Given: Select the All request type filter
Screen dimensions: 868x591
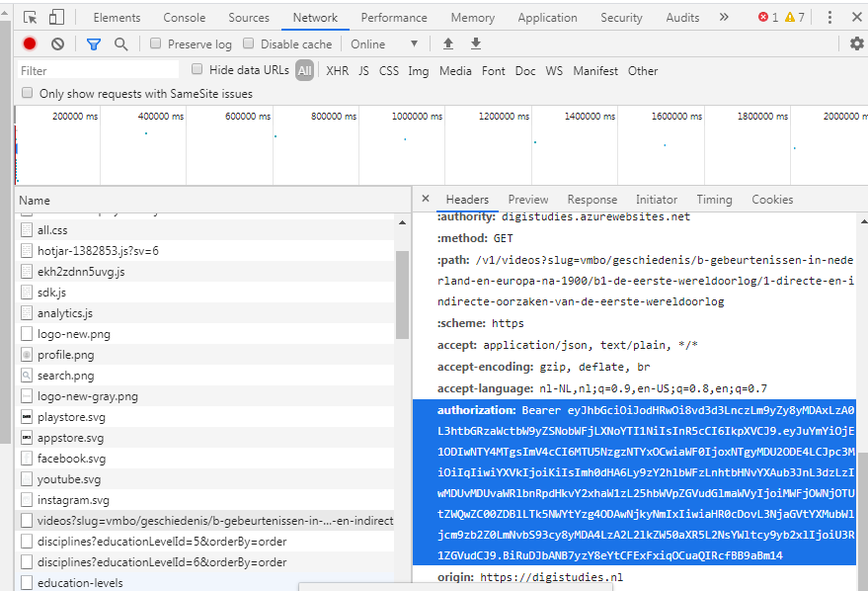Looking at the screenshot, I should (304, 70).
